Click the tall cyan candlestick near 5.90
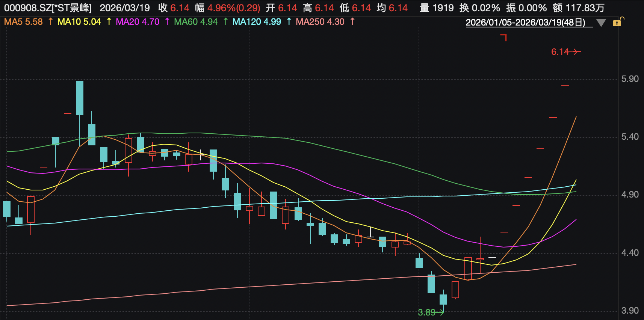644x320 pixels. point(80,98)
